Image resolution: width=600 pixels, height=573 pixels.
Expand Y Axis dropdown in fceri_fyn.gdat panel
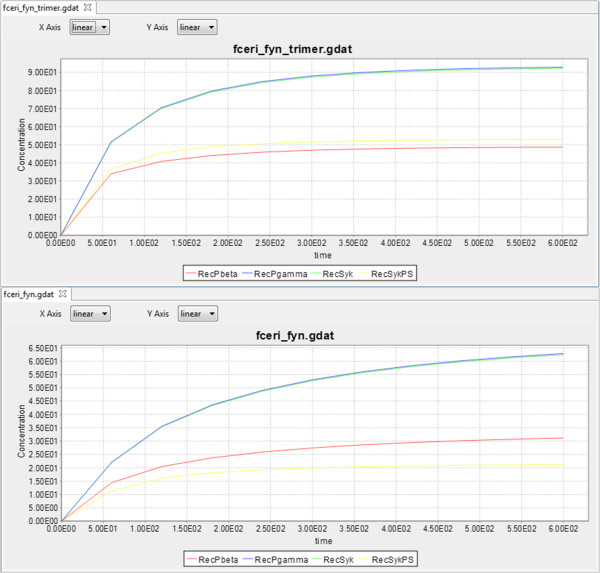tap(197, 313)
